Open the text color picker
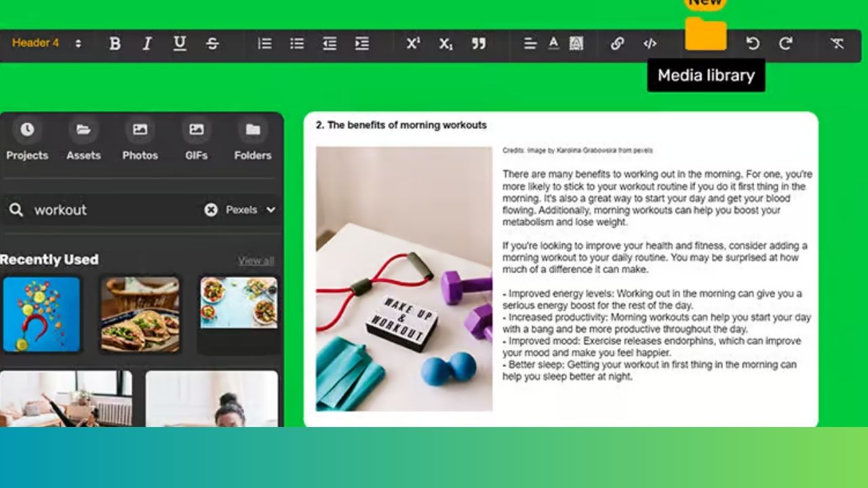The height and width of the screenshot is (488, 868). coord(554,44)
